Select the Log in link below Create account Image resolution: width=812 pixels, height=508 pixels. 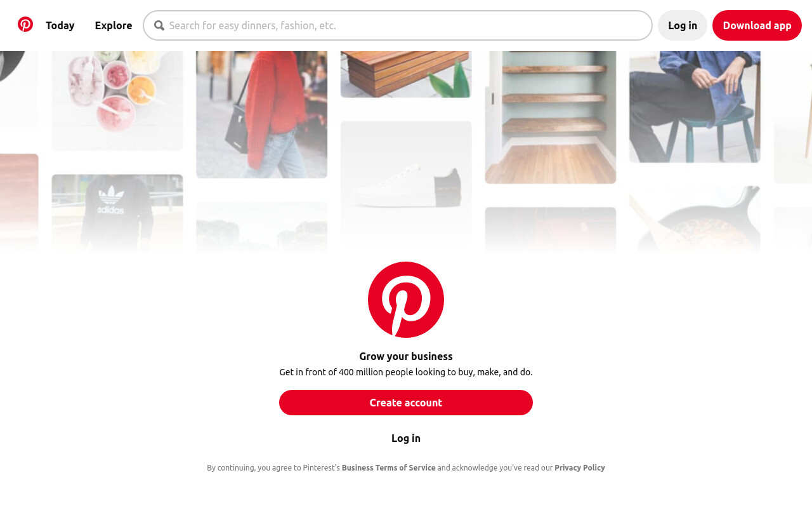[406, 438]
